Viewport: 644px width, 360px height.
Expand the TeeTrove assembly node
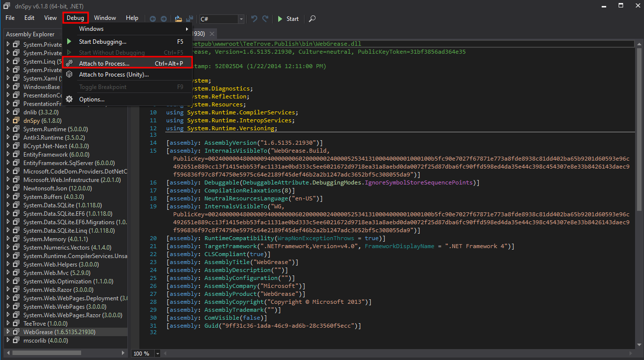(x=8, y=323)
